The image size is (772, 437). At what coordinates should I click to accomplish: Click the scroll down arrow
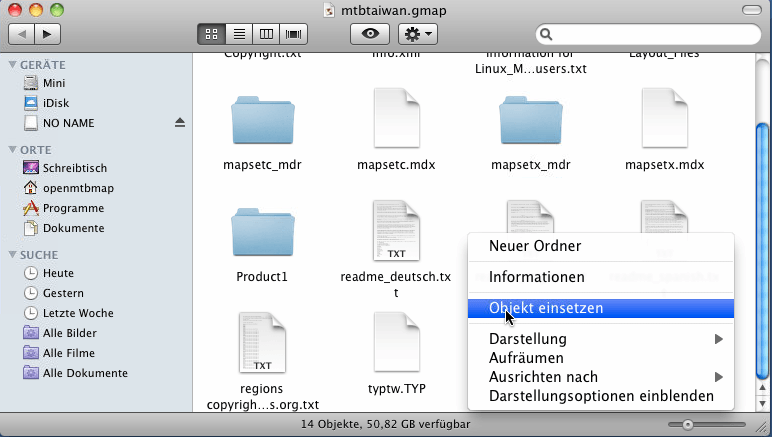[x=763, y=403]
